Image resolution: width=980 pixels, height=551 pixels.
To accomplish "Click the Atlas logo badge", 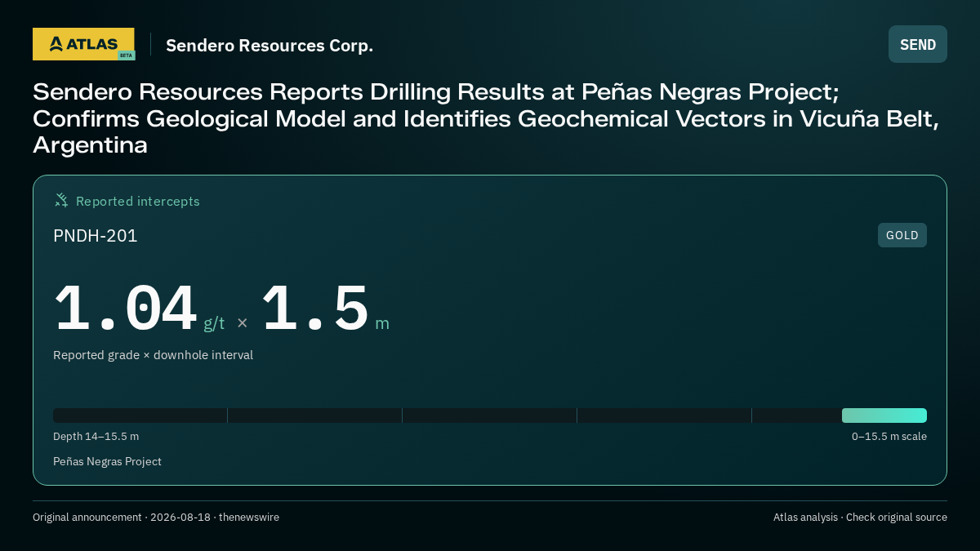I will coord(83,44).
